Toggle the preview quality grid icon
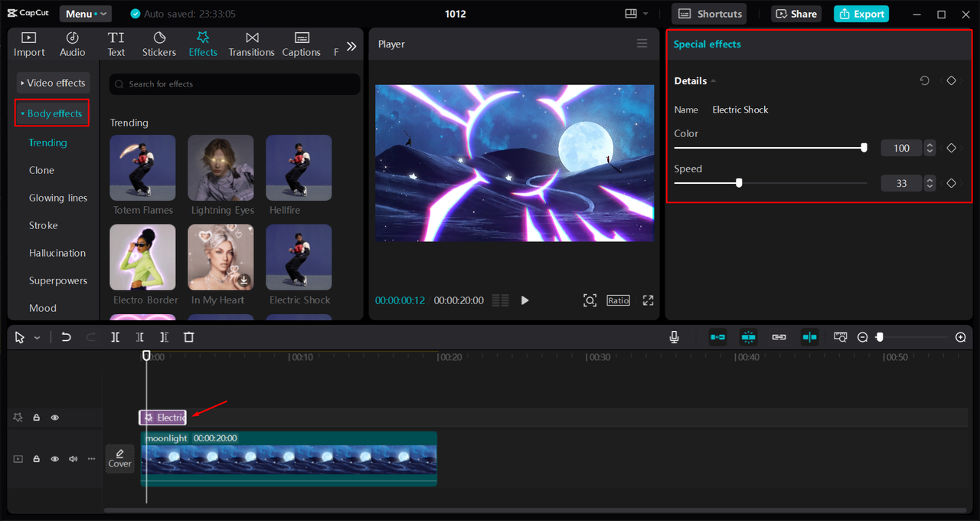 501,300
